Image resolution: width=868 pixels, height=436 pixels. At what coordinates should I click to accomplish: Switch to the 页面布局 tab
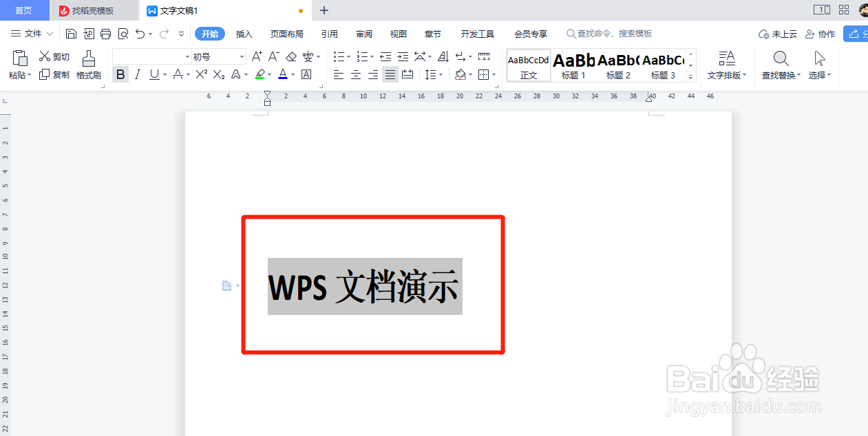point(286,34)
